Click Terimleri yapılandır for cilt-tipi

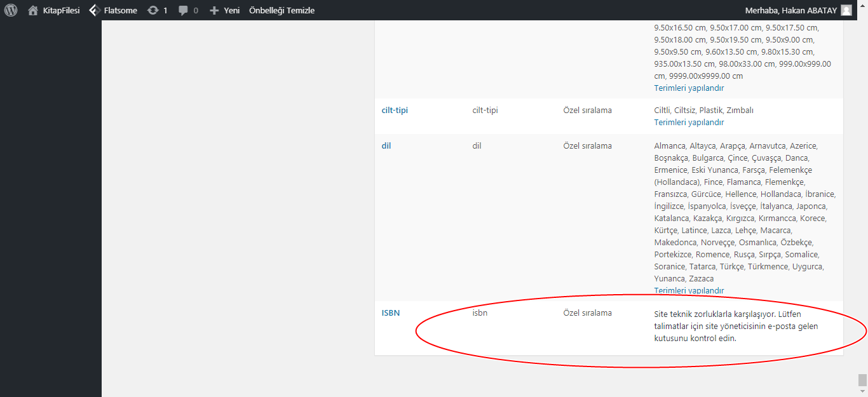tap(689, 122)
